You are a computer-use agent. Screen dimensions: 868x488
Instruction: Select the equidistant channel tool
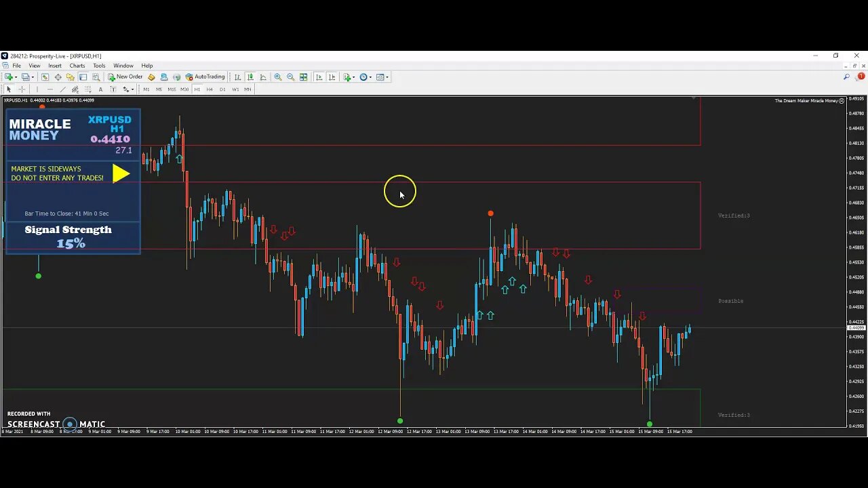[x=75, y=89]
